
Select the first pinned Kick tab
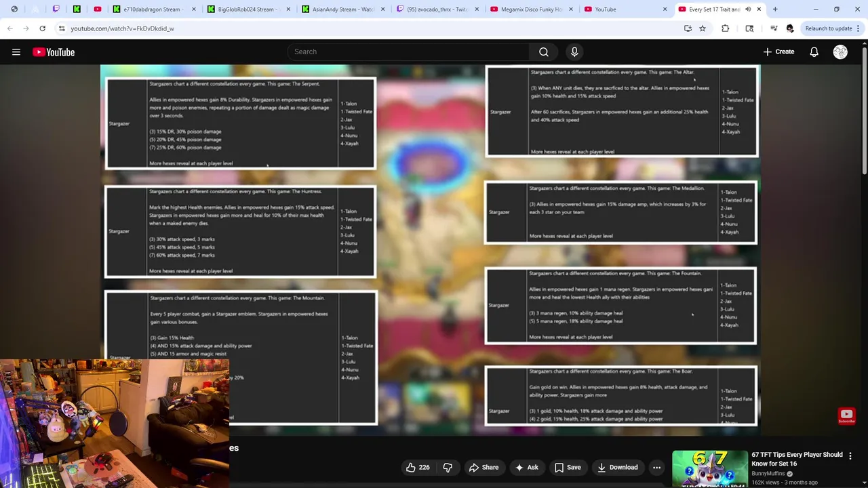coord(77,9)
